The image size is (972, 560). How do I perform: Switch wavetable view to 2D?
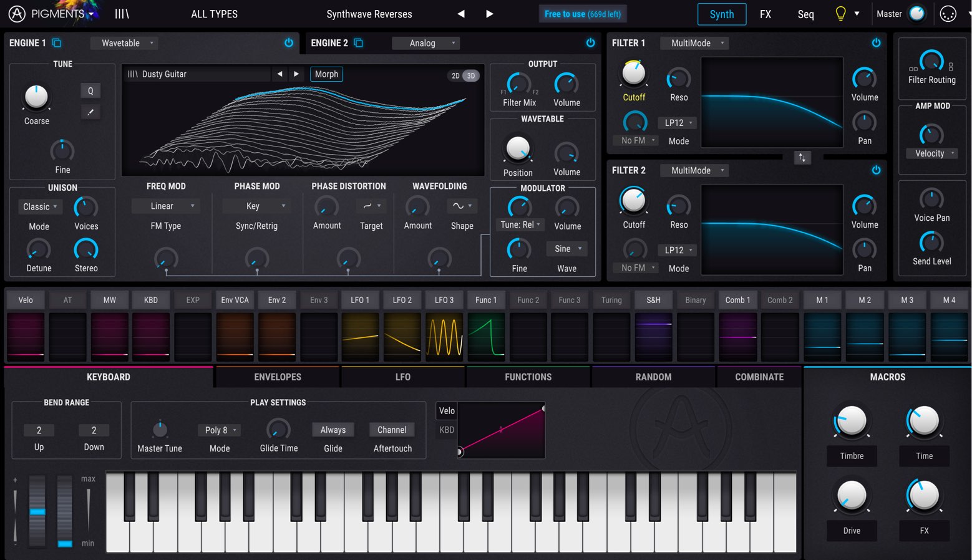pos(456,75)
